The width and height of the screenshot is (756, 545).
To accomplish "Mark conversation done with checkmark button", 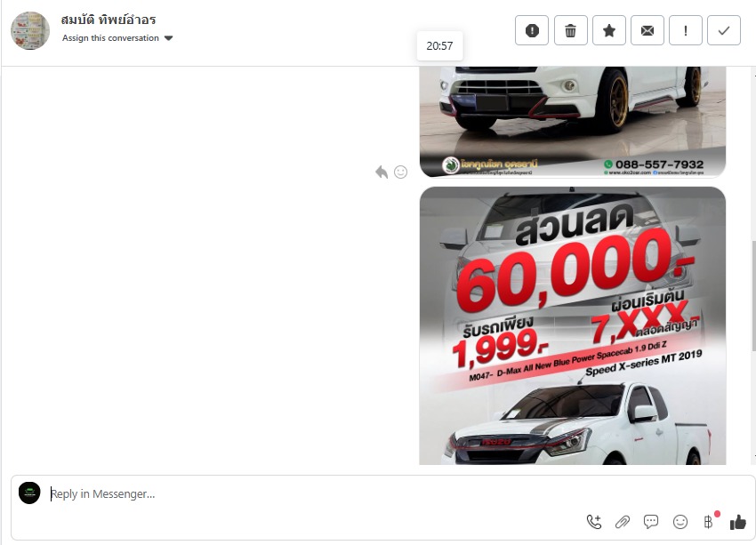I will tap(724, 30).
